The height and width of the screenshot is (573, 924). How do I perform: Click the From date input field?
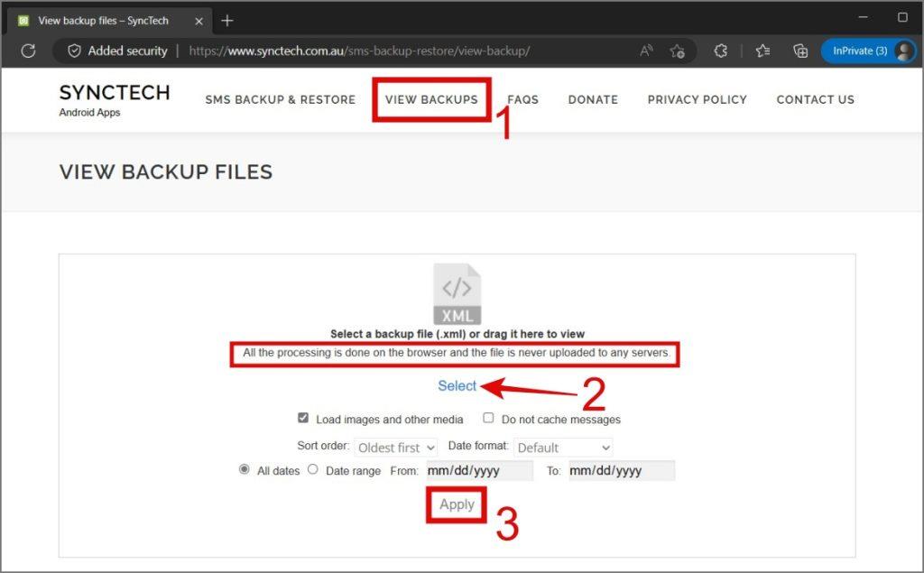480,470
